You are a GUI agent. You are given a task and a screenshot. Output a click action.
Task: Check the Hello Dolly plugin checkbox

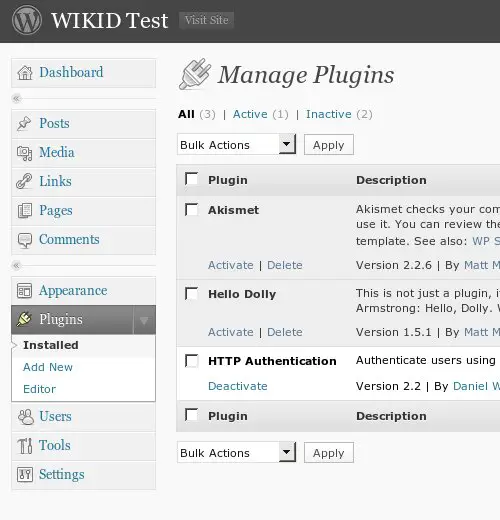(192, 294)
